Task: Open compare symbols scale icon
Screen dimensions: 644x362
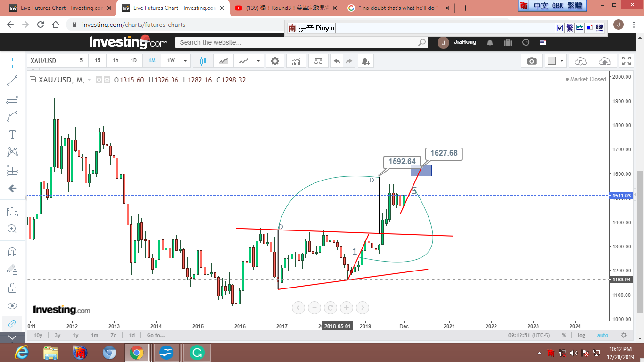Action: pos(318,61)
